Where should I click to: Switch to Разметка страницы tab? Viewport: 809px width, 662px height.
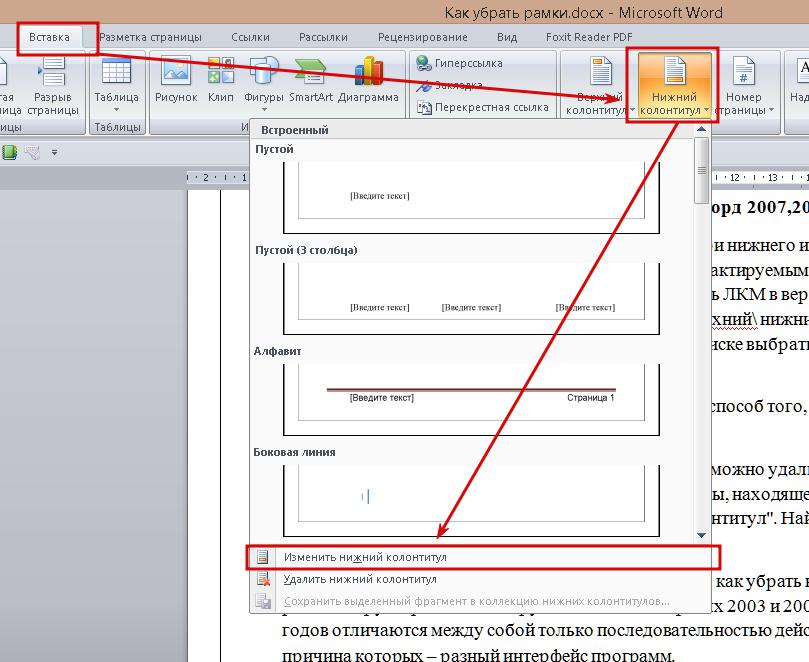(x=151, y=38)
